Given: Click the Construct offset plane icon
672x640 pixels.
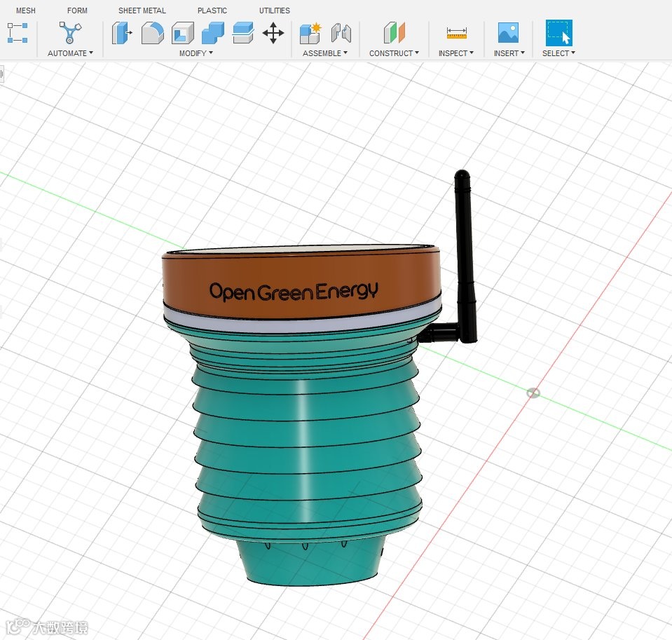Looking at the screenshot, I should [x=395, y=32].
